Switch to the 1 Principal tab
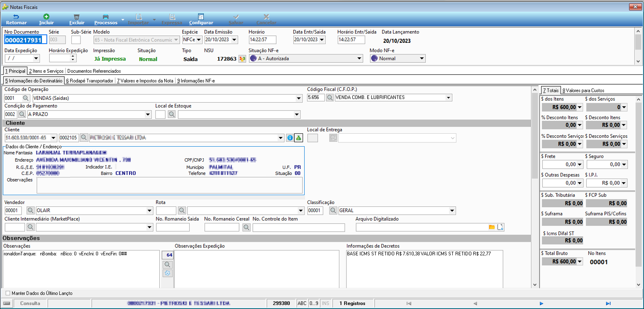Image resolution: width=644 pixels, height=309 pixels. 15,71
